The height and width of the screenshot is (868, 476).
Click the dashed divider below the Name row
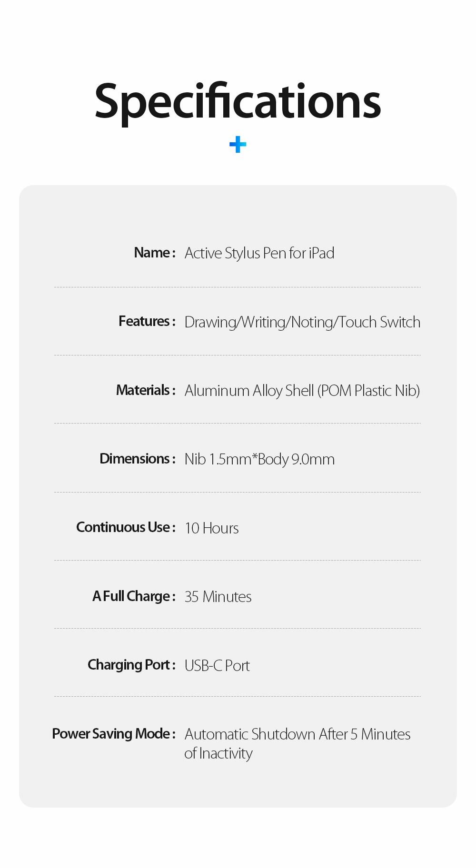(238, 287)
